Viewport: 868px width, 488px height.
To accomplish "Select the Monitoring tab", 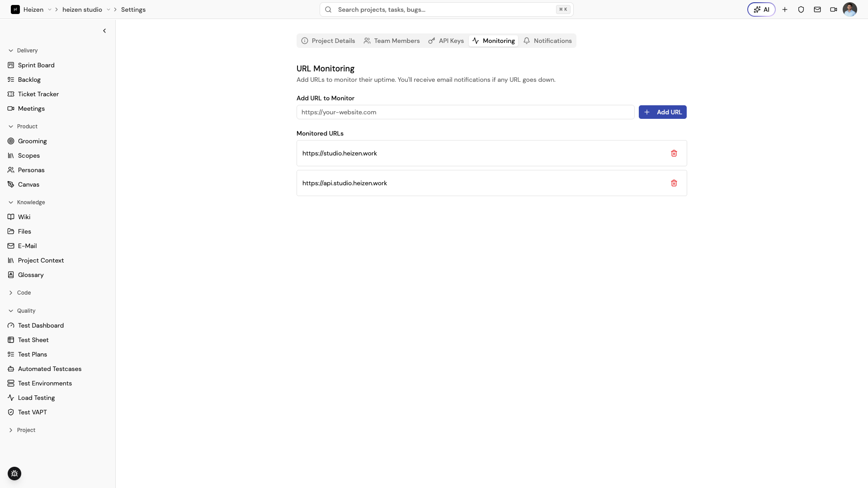I will tap(494, 41).
